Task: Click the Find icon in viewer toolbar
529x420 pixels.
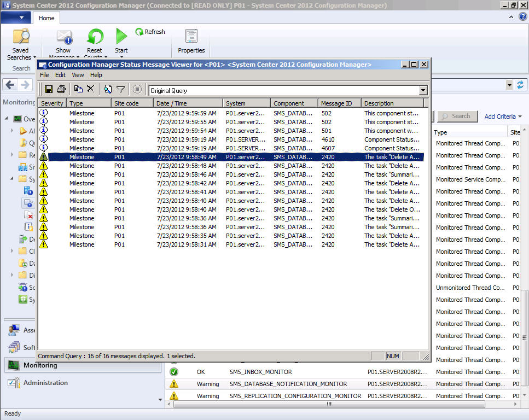Action: (x=108, y=89)
